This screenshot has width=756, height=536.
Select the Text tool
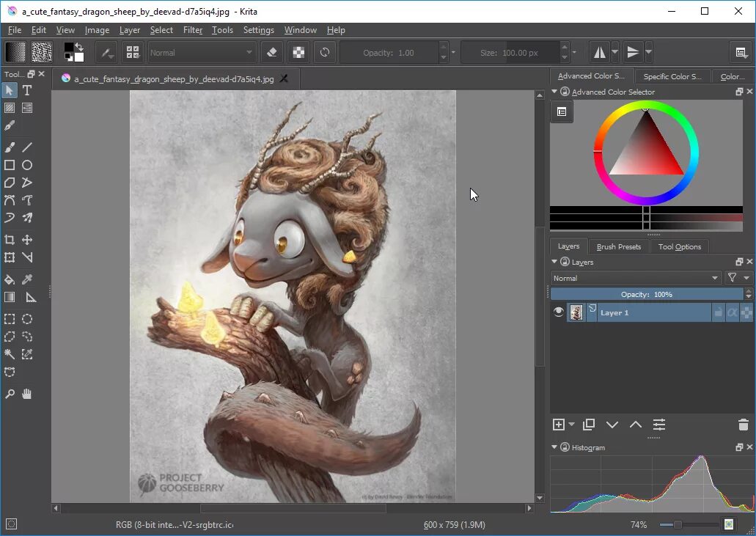click(x=27, y=90)
